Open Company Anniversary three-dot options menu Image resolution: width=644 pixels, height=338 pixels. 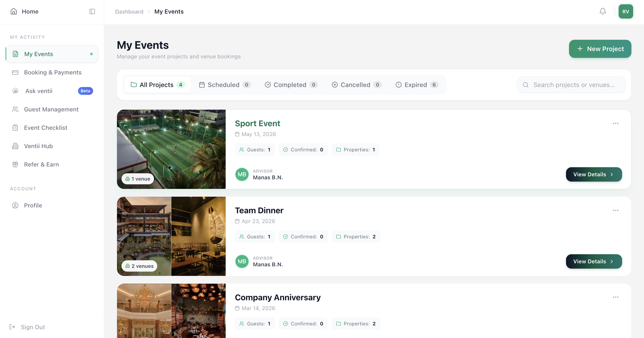615,297
